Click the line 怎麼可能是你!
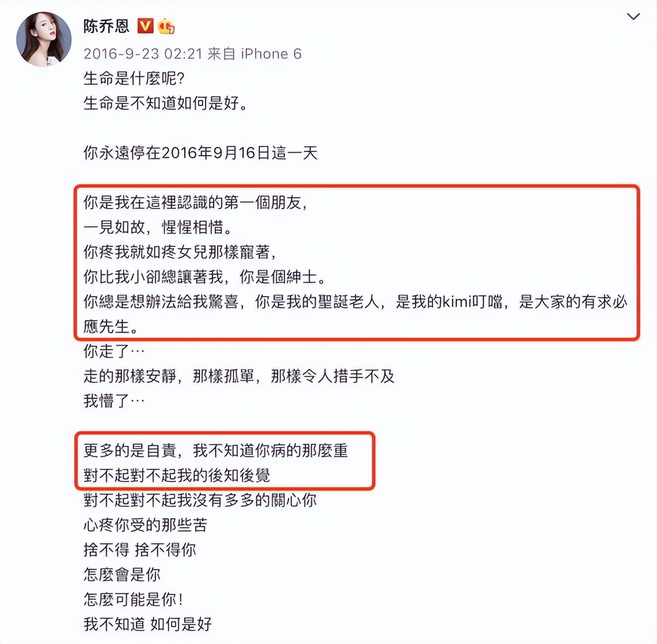 click(133, 599)
